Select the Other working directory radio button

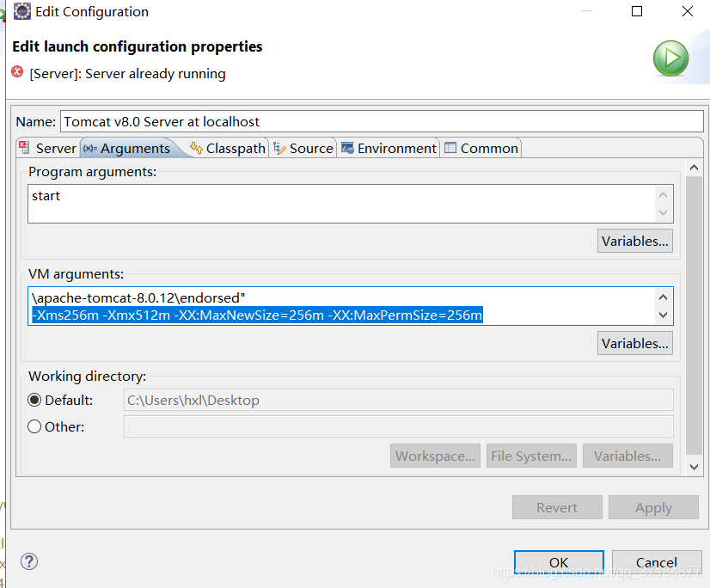pos(34,426)
